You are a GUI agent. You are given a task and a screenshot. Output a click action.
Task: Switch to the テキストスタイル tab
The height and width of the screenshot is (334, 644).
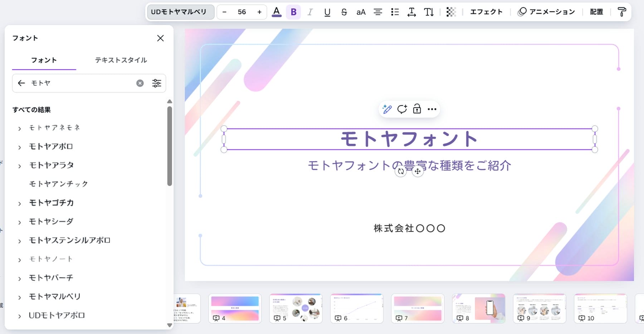(120, 60)
